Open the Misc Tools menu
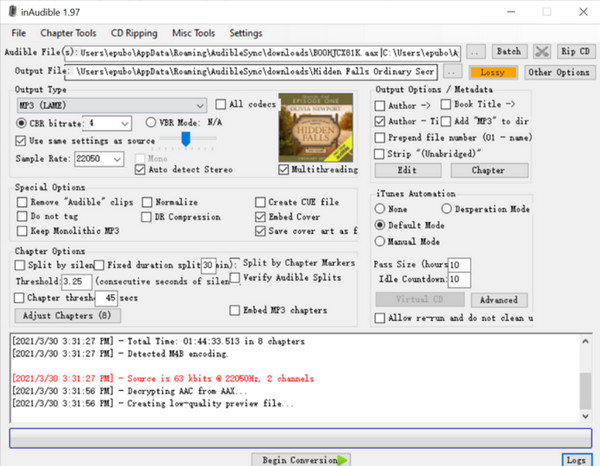Viewport: 600px width, 466px height. (193, 33)
